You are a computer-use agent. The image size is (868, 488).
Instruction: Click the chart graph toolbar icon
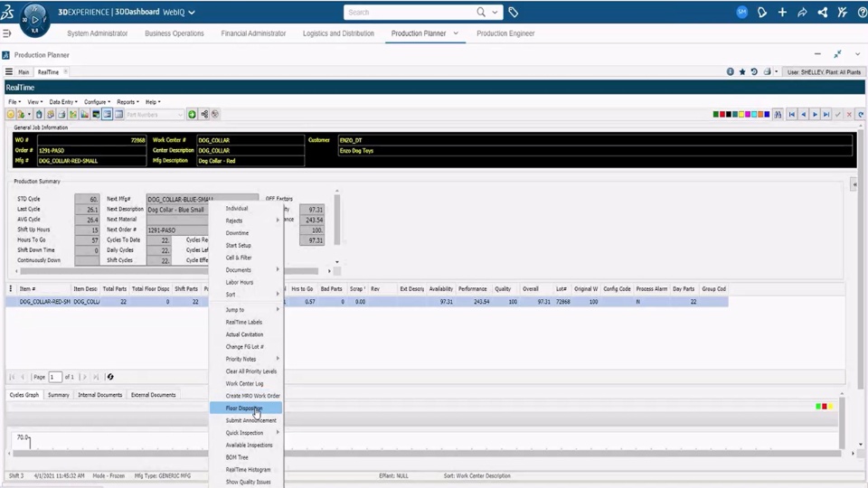pyautogui.click(x=85, y=115)
